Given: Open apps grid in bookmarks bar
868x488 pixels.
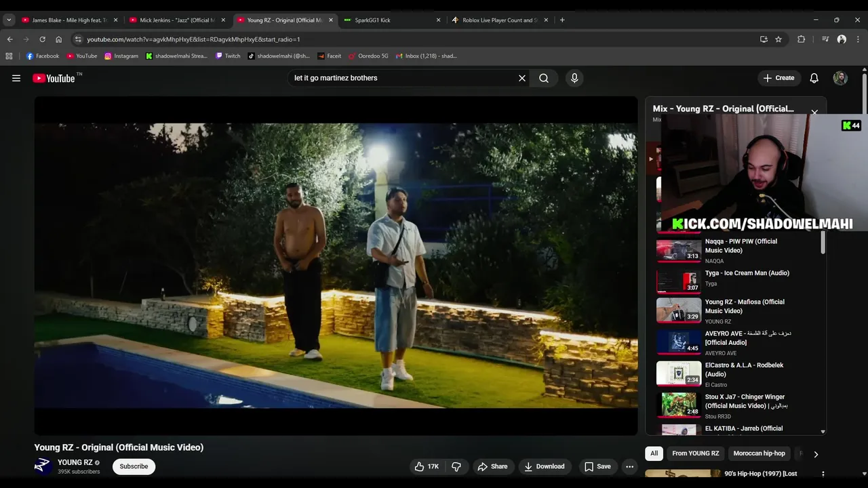Looking at the screenshot, I should click(9, 56).
